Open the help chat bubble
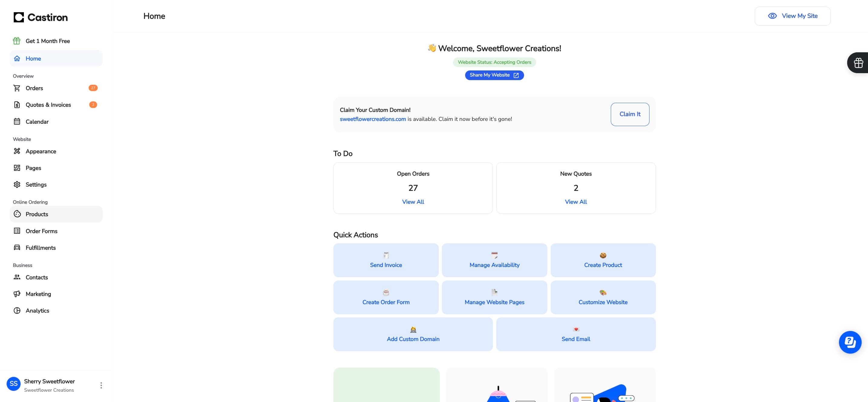Screen dimensions: 868x402 tap(850, 342)
